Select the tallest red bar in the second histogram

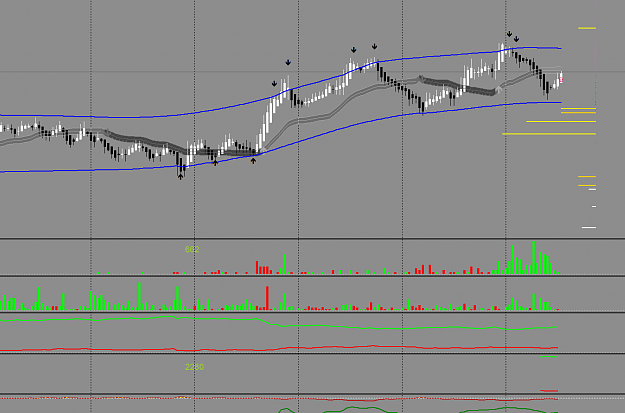point(267,298)
